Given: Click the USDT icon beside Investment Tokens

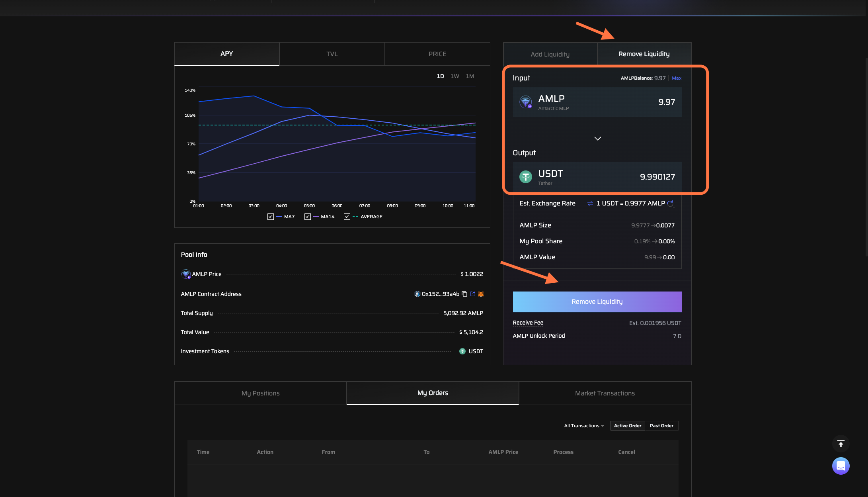Looking at the screenshot, I should (x=462, y=351).
